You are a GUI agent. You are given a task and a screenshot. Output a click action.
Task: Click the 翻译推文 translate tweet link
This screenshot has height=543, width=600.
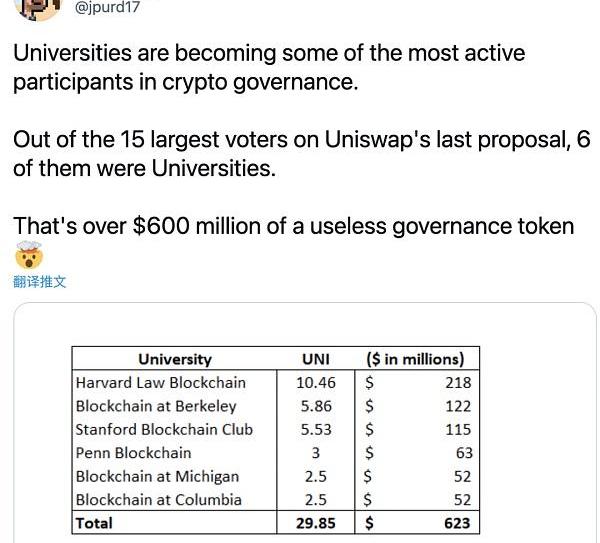(39, 282)
